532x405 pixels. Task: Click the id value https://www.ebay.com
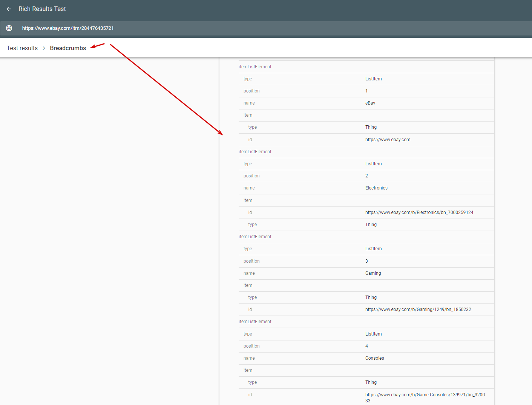point(388,139)
